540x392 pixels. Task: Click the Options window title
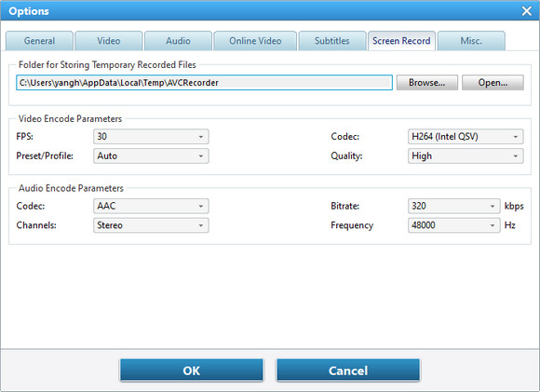[x=29, y=11]
